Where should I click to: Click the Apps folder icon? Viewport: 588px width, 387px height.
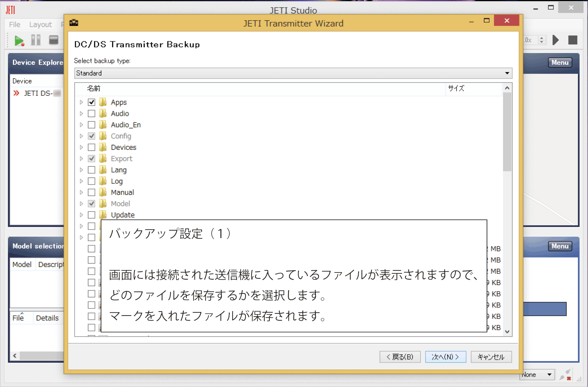pos(103,102)
